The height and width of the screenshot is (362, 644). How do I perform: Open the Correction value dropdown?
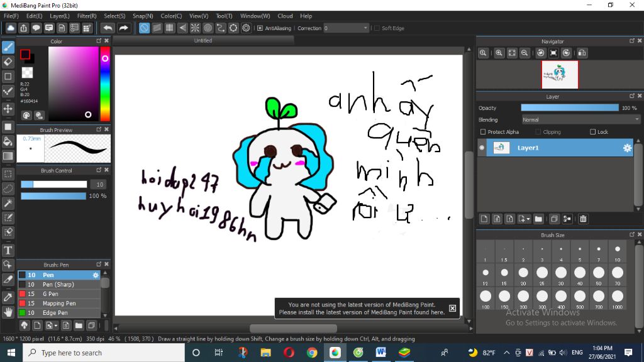(365, 28)
